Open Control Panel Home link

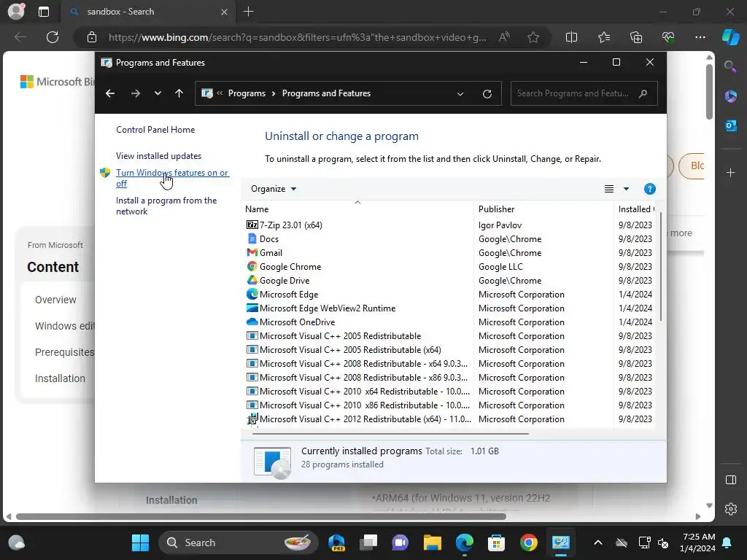[x=155, y=130]
